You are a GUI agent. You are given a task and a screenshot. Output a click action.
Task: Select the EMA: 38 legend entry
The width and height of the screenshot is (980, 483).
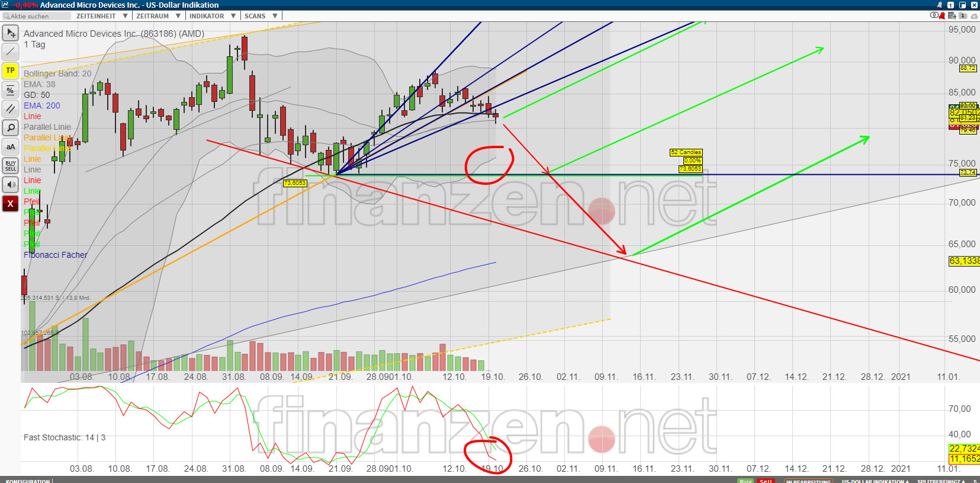[x=40, y=84]
